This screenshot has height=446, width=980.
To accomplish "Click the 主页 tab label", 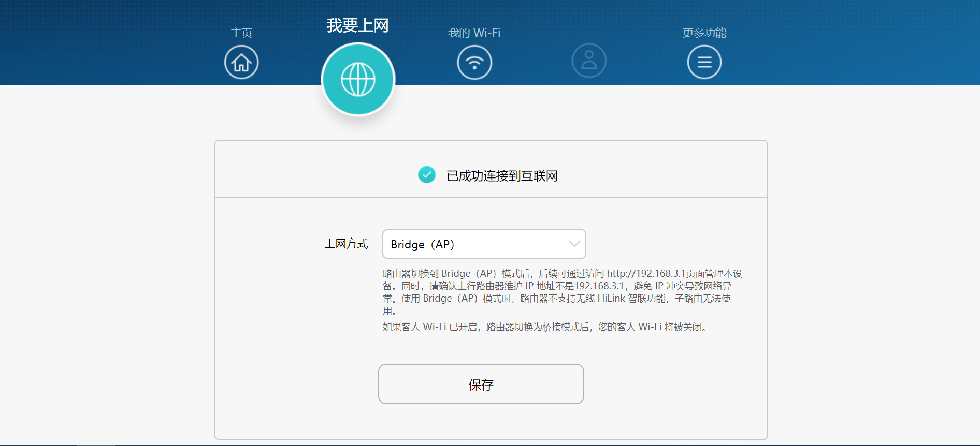I will pyautogui.click(x=241, y=33).
